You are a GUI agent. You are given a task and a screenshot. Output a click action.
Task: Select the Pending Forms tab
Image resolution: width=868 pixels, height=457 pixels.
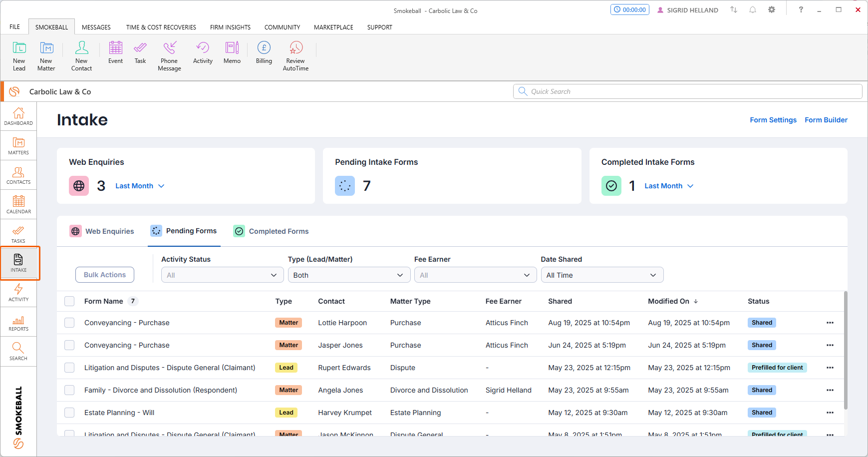point(184,231)
